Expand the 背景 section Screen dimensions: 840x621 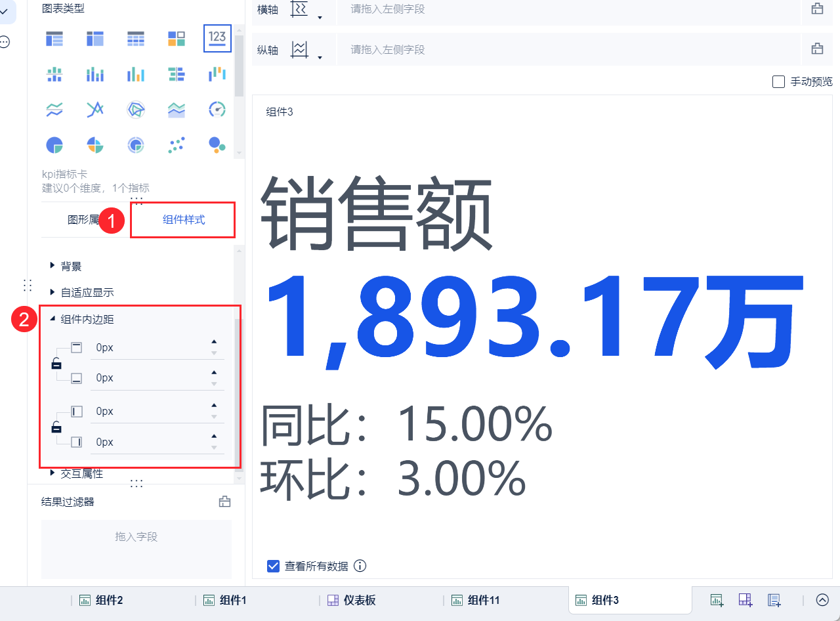click(52, 266)
